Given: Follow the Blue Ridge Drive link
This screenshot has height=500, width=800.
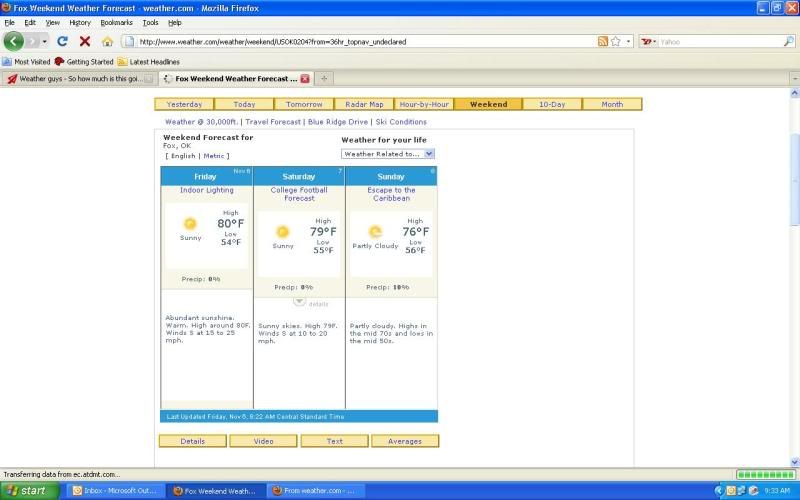Looking at the screenshot, I should 338,122.
